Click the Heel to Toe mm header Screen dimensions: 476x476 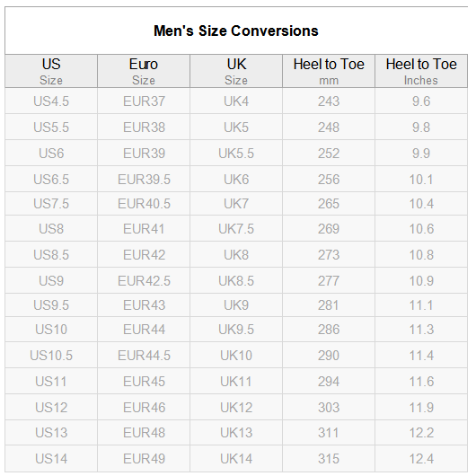pyautogui.click(x=329, y=71)
